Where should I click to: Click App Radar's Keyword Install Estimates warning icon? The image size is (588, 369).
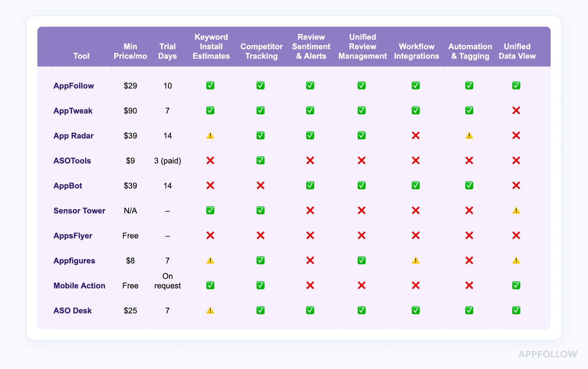[210, 136]
